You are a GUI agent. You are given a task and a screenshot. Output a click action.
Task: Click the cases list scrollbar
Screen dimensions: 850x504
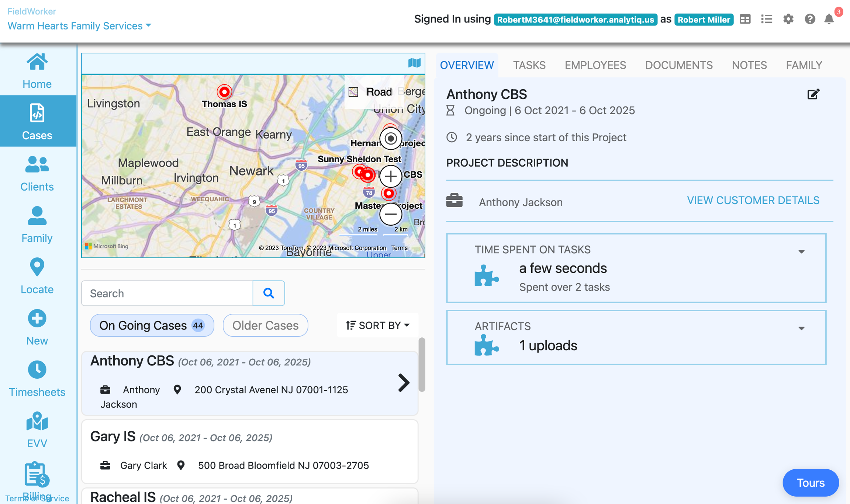(x=422, y=364)
